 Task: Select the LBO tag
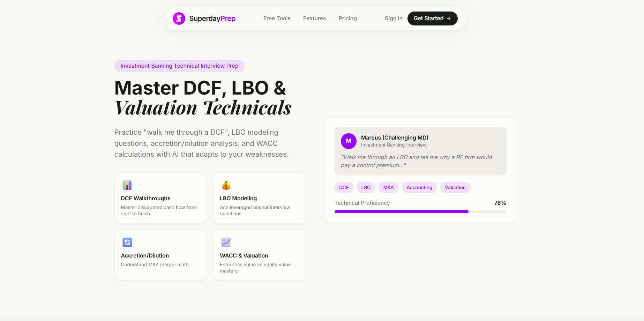pyautogui.click(x=366, y=187)
